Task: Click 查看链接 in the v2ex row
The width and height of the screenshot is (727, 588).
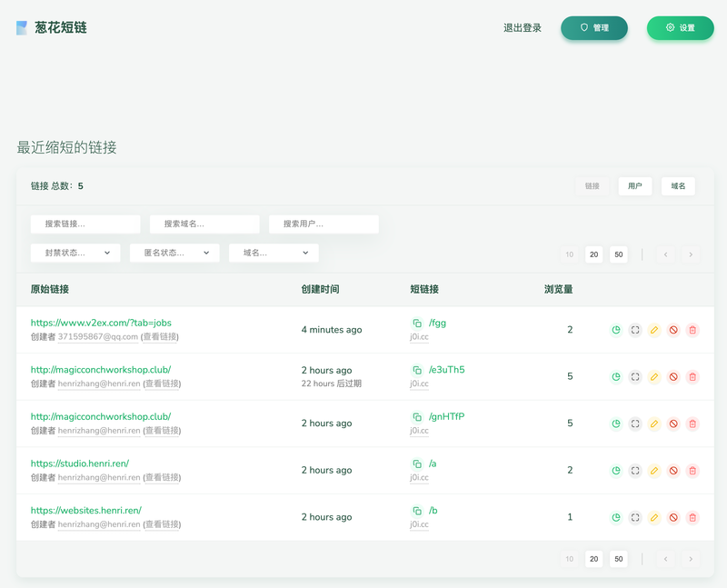Action: point(160,336)
